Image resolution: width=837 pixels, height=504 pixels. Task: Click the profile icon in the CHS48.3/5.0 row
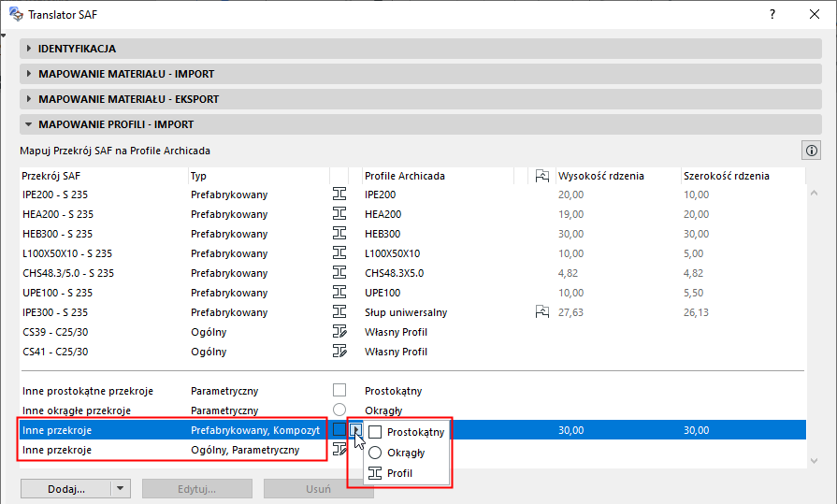pos(339,272)
